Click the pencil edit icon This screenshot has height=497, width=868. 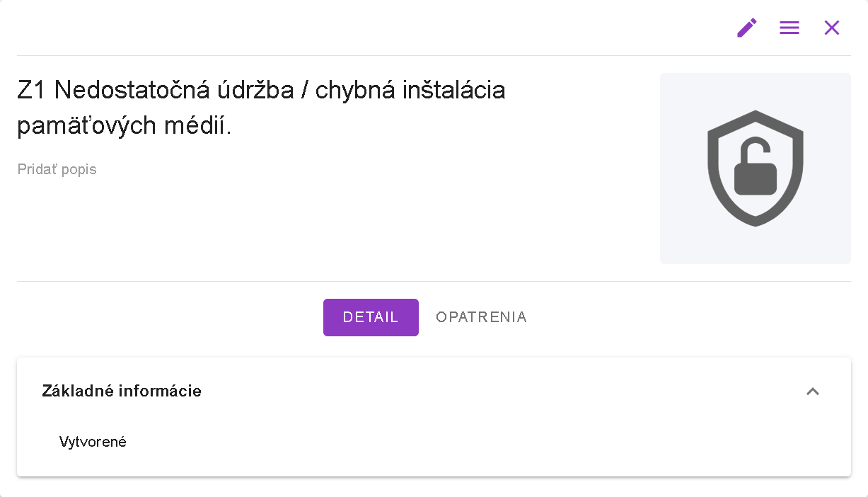pos(747,28)
